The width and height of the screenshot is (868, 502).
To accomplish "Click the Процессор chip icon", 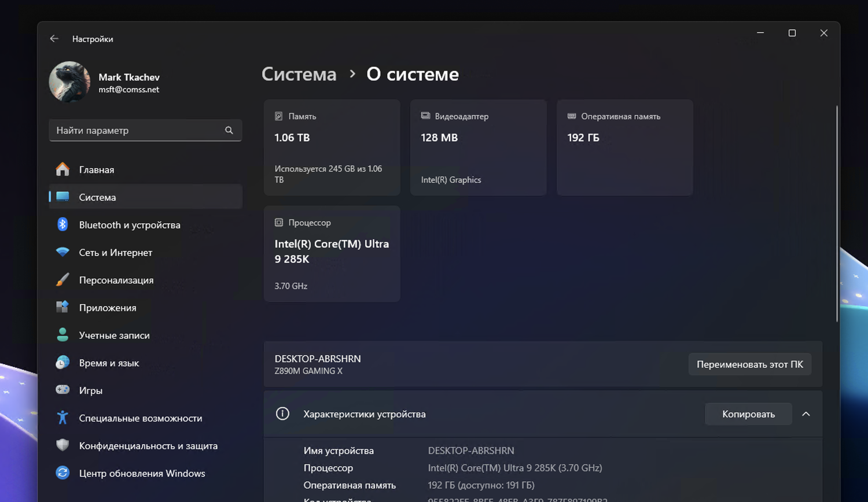I will [x=279, y=223].
